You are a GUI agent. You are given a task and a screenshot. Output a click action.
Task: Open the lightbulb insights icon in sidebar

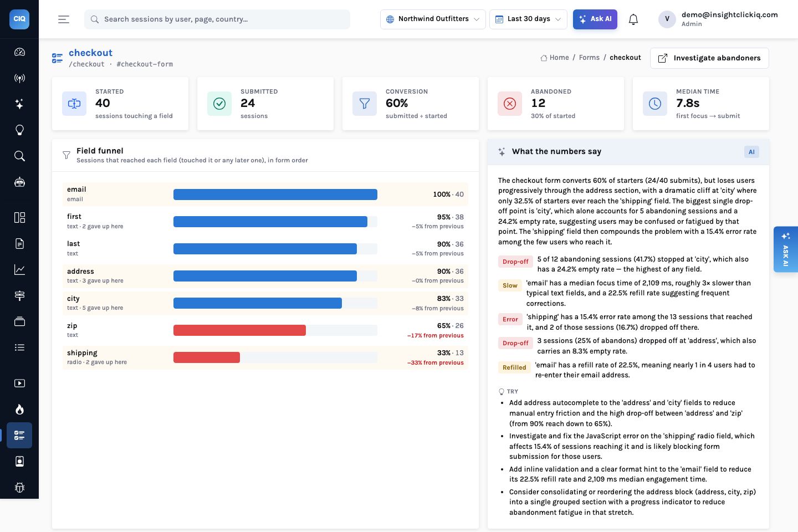click(19, 130)
